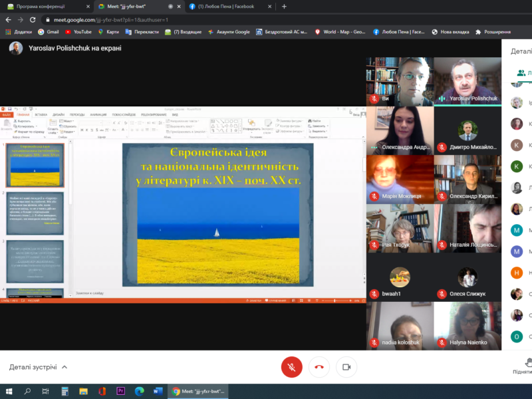Open the people tab in side panel

point(523,73)
